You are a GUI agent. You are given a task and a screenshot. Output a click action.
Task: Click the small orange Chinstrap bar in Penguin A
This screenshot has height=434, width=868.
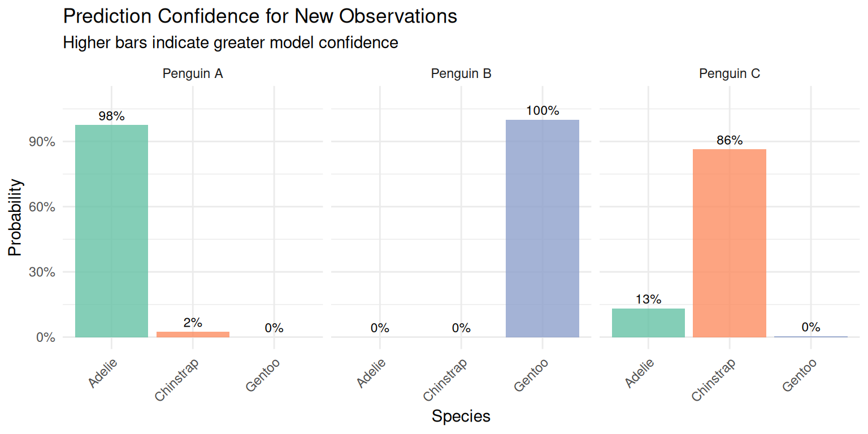193,334
